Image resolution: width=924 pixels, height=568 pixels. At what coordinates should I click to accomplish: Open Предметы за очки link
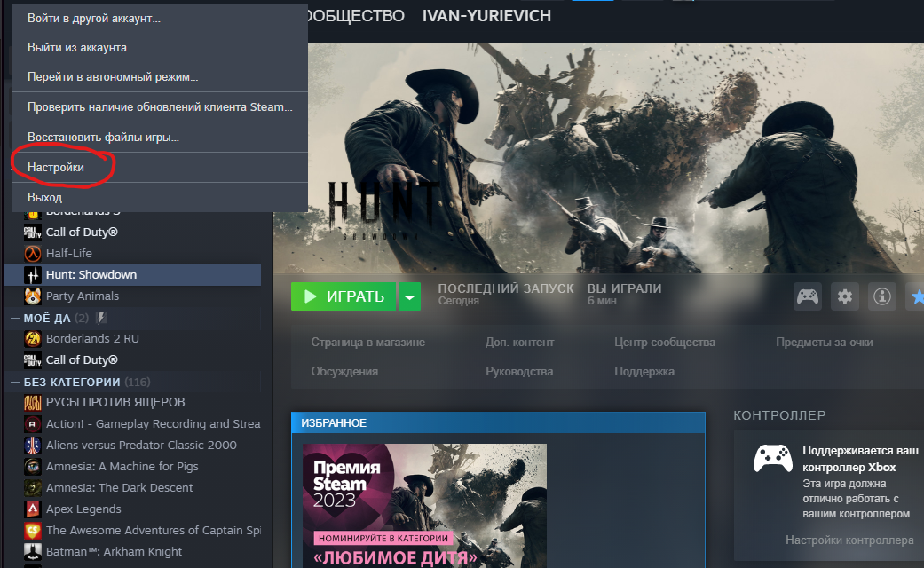point(825,343)
